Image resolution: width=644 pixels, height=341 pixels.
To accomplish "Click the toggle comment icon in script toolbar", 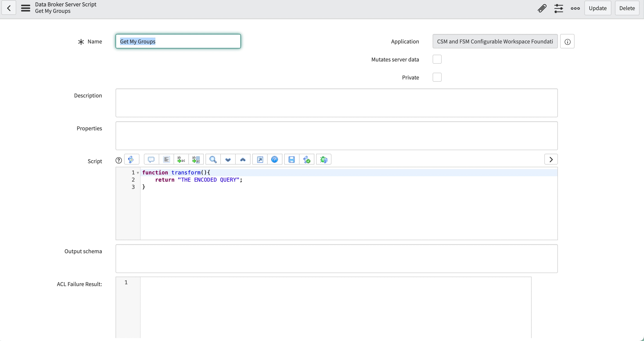I will coord(151,159).
